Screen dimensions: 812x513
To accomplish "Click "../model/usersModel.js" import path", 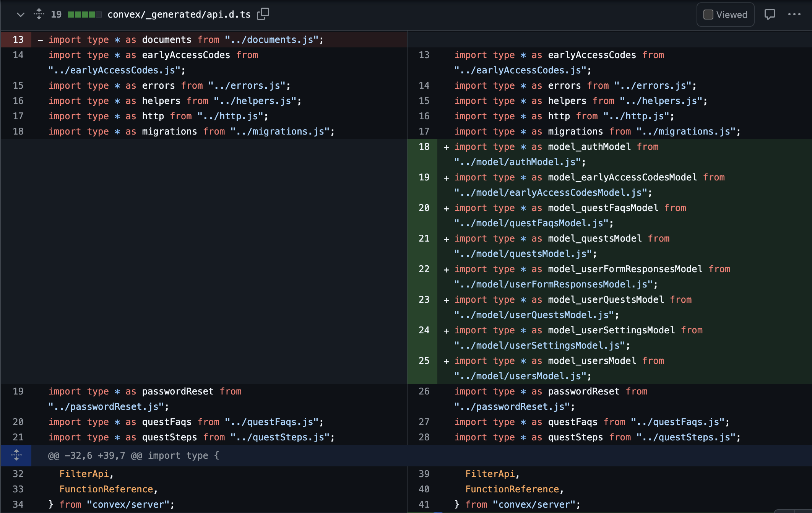I will (x=520, y=376).
